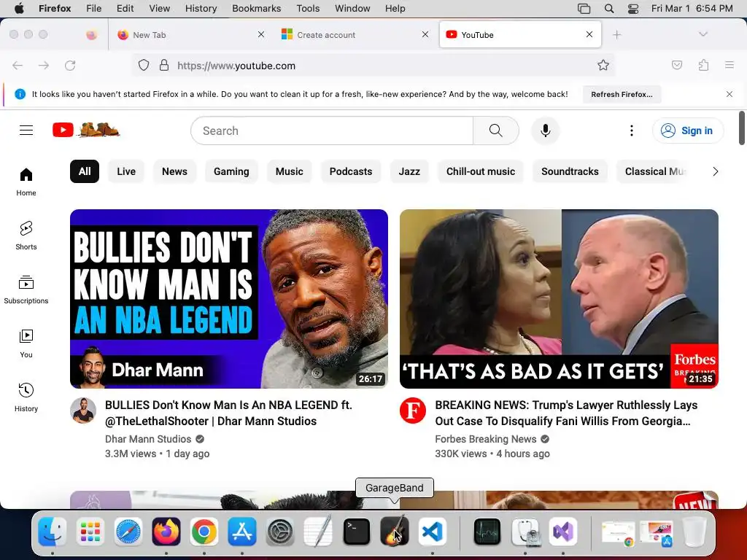Select the News filter chip
747x560 pixels.
(174, 171)
